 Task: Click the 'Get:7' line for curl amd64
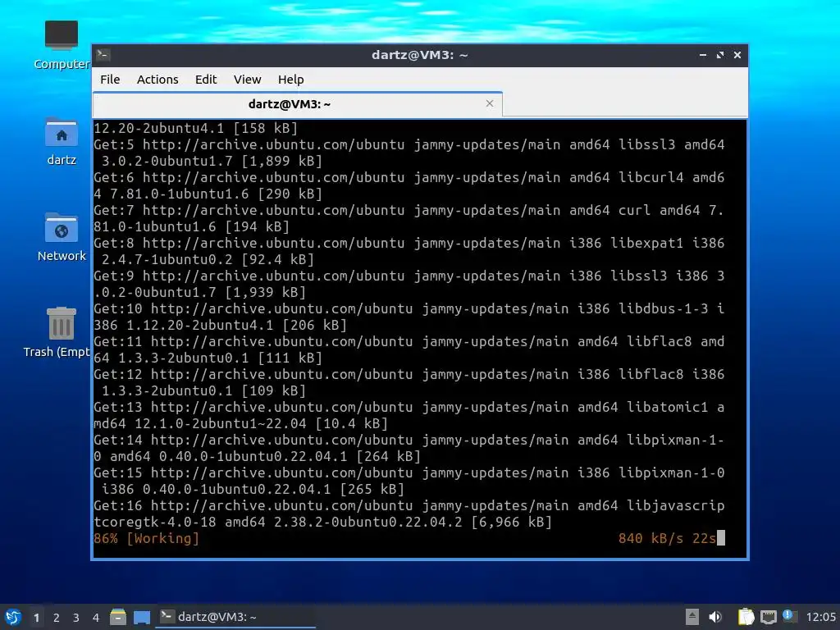point(409,218)
